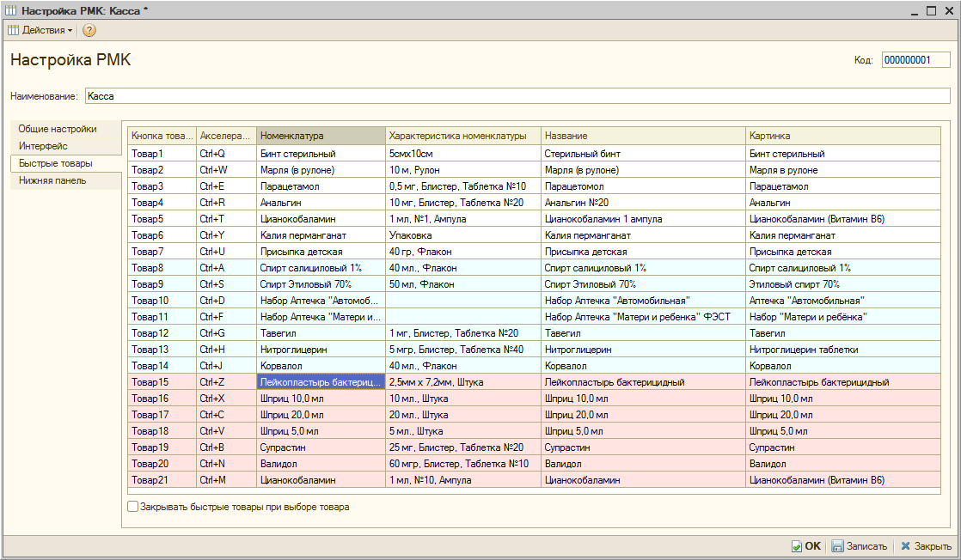Click into the Наименование field containing Касса
The image size is (961, 560).
(516, 96)
